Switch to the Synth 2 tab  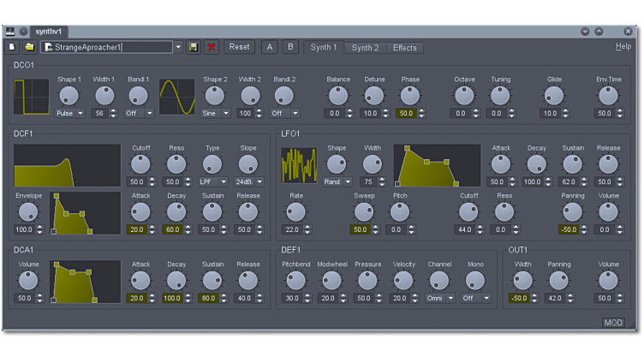pos(365,48)
